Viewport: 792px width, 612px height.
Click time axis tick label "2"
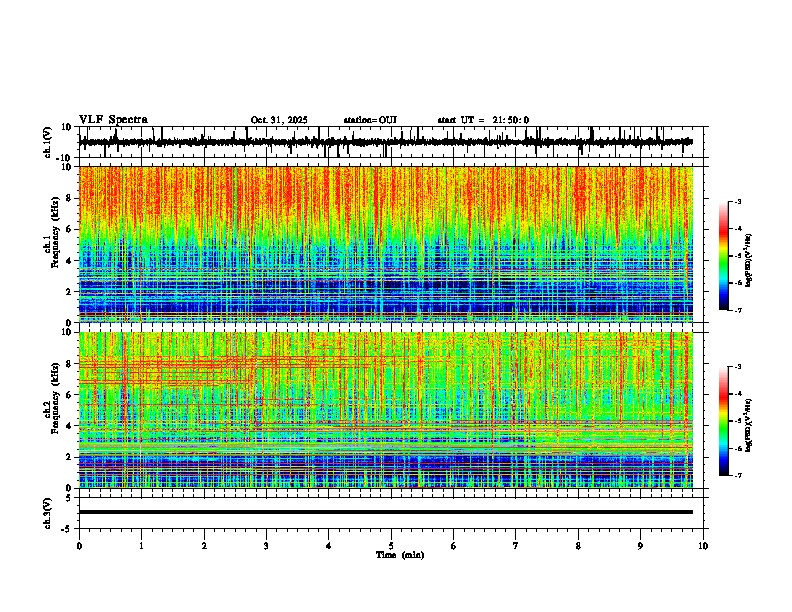tap(204, 546)
